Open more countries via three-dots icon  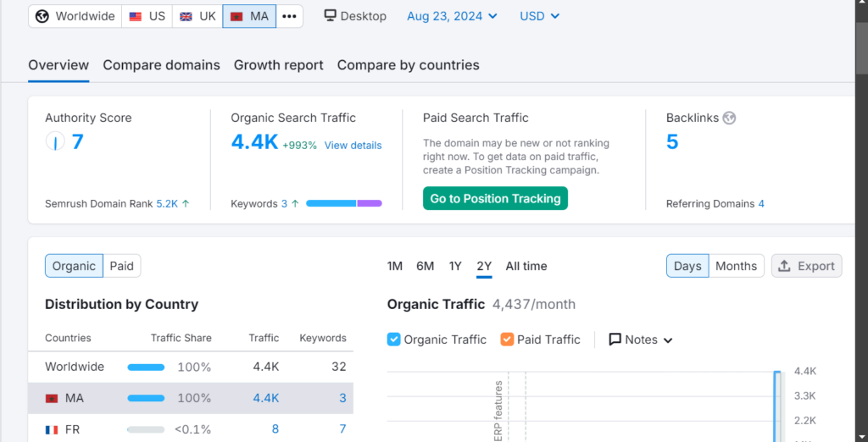(x=289, y=16)
